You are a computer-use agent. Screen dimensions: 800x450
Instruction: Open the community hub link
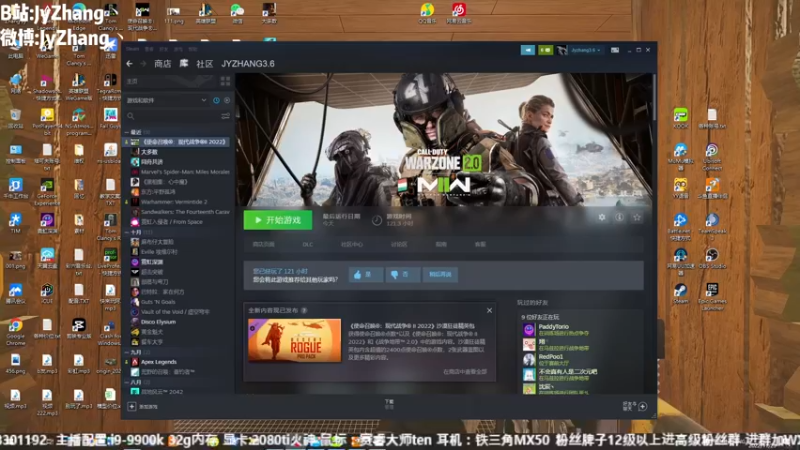(352, 244)
